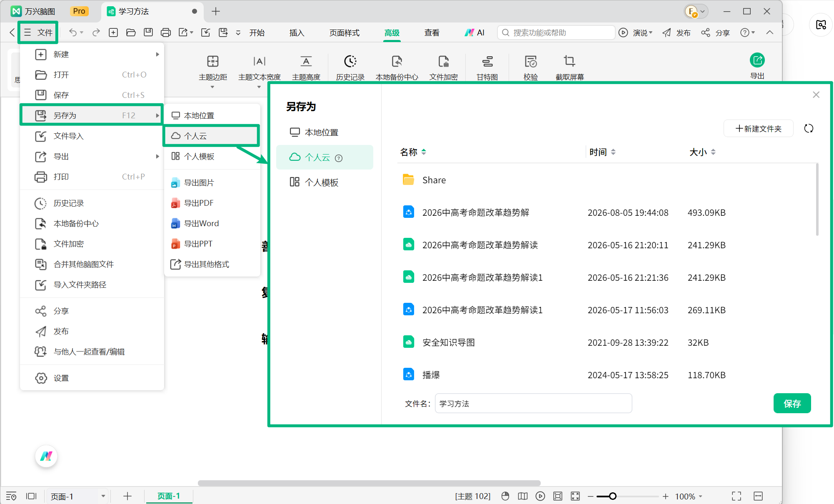Toggle the page panel icon in status bar

click(31, 496)
